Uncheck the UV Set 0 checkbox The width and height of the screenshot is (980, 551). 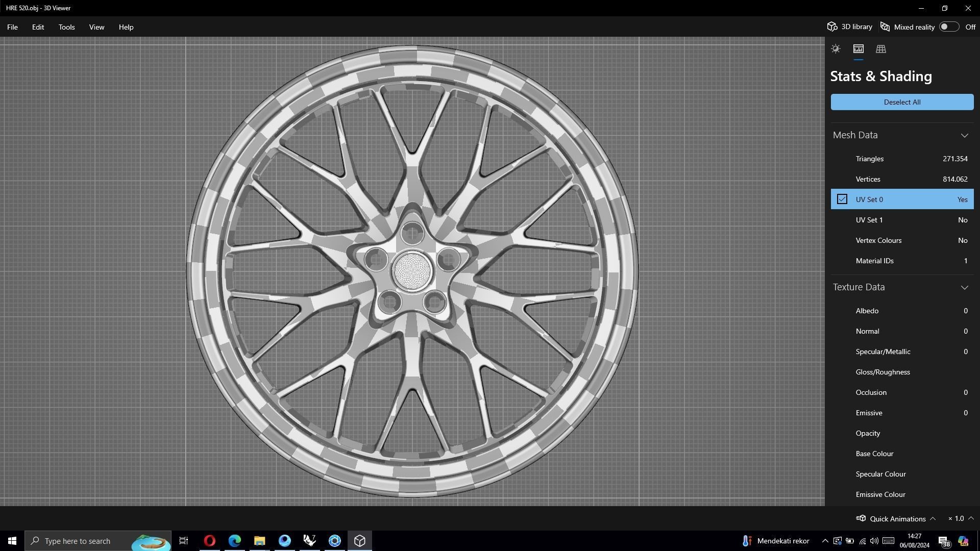[x=842, y=199]
